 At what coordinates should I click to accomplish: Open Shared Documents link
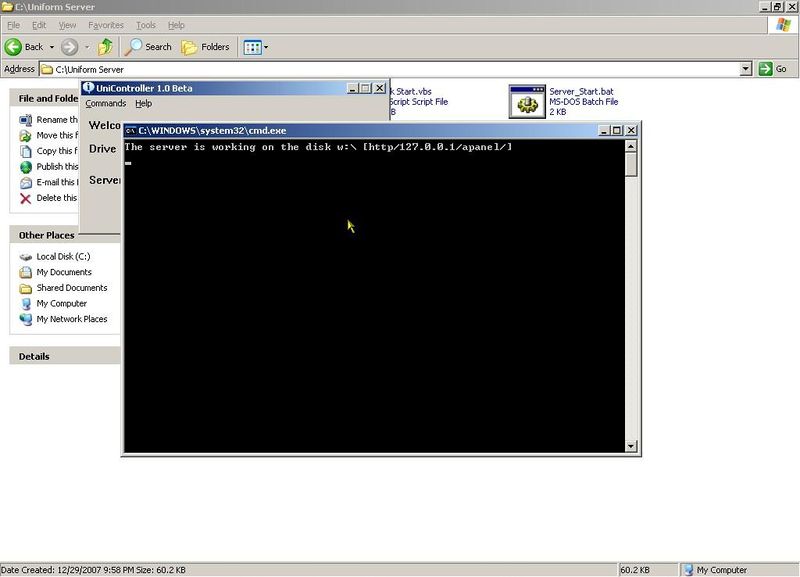pyautogui.click(x=72, y=288)
